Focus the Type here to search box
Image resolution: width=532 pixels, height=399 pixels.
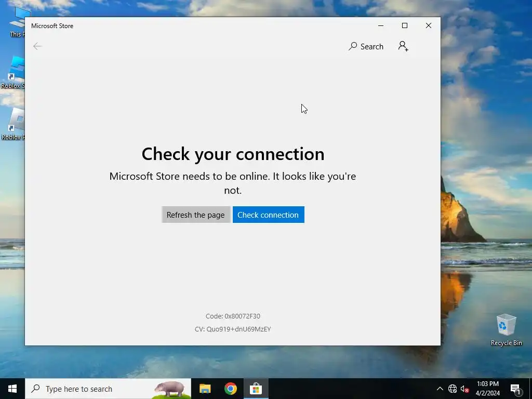(x=108, y=389)
